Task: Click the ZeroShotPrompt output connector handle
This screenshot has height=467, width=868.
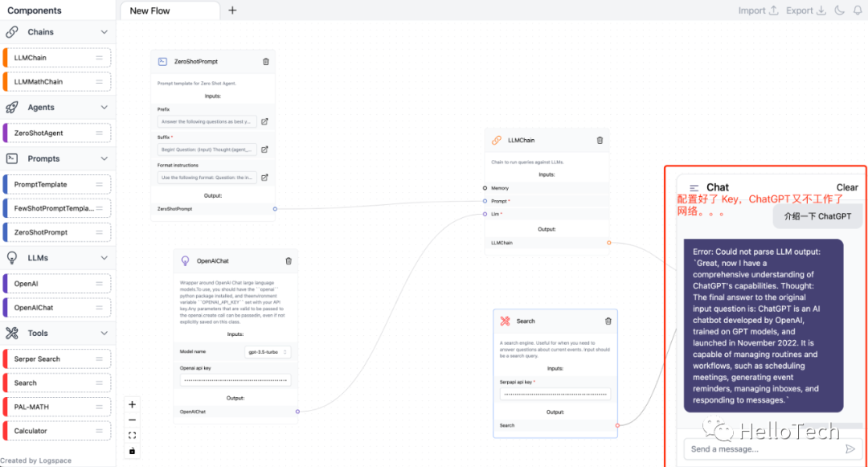Action: [275, 209]
